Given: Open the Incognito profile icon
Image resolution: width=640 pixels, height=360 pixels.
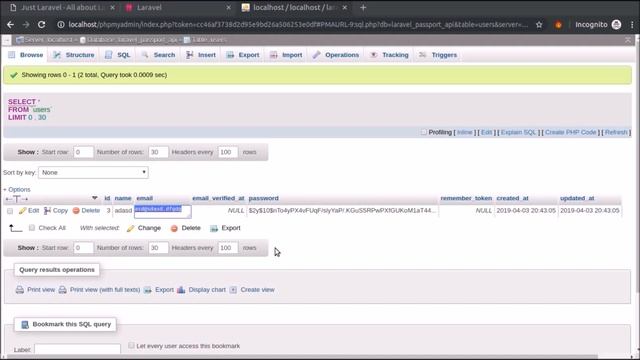Looking at the screenshot, I should pos(616,24).
